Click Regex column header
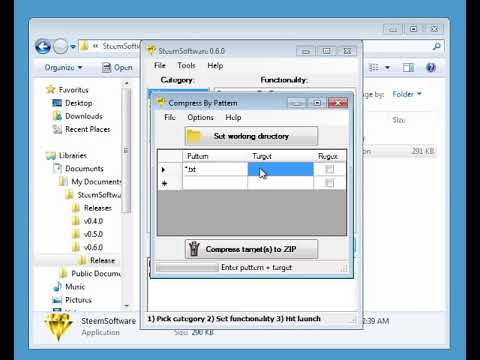480x360 pixels. click(329, 156)
